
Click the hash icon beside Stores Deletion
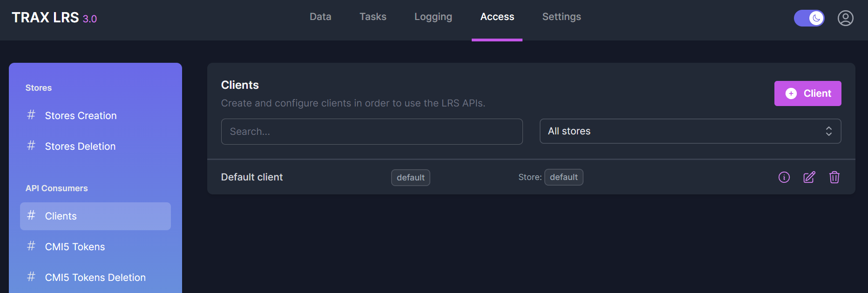tap(31, 146)
